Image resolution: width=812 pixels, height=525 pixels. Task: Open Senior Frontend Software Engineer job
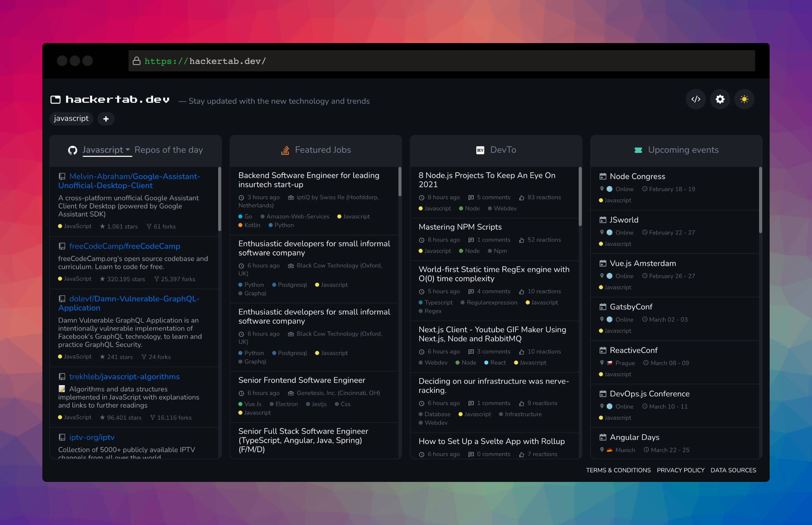(301, 380)
